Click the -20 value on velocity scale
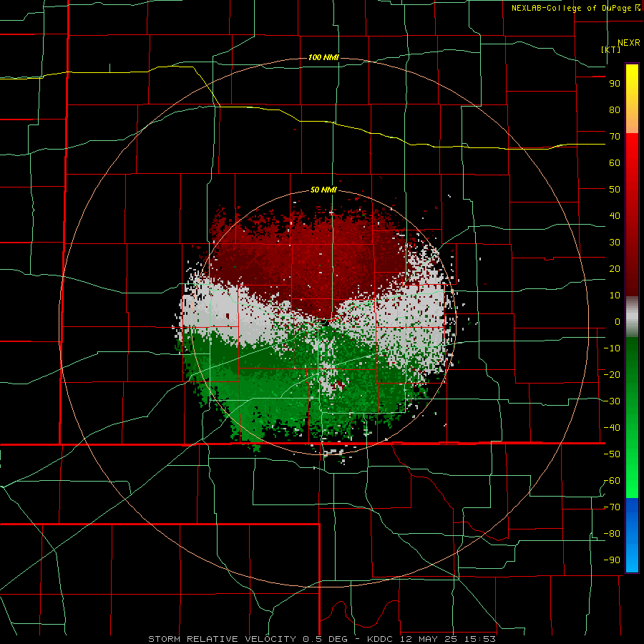Screen dimensions: 644x644 point(612,375)
